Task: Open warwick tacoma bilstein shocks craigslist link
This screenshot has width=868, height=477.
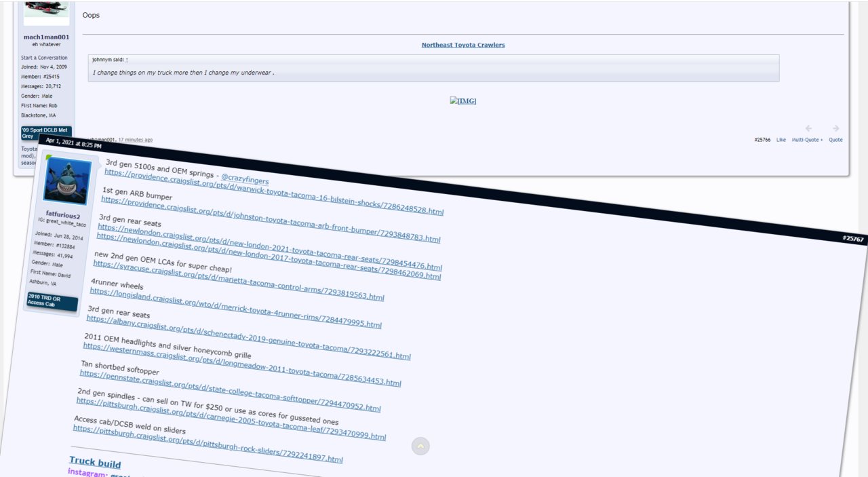Action: coord(274,192)
